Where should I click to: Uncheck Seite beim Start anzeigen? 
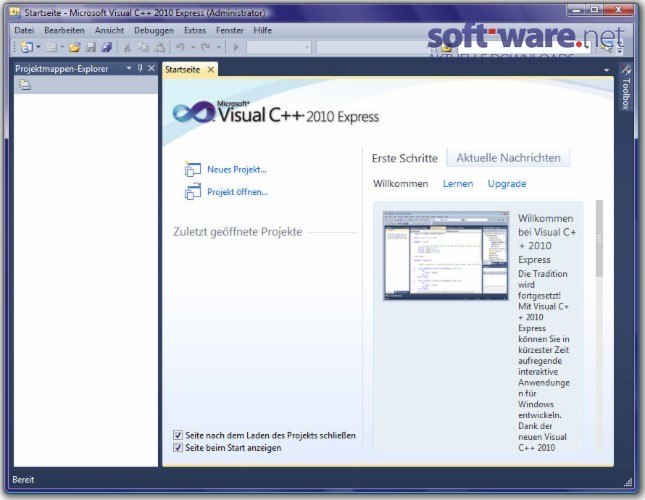point(178,447)
